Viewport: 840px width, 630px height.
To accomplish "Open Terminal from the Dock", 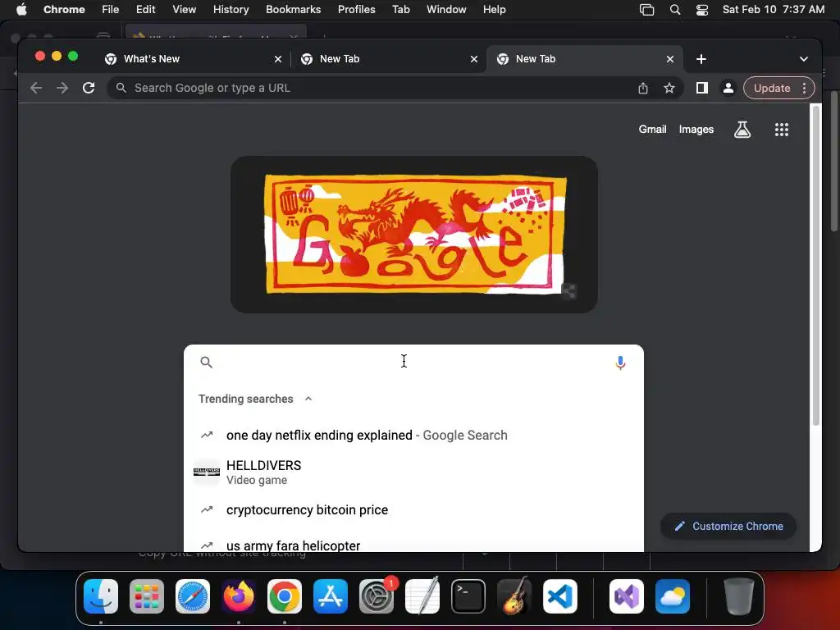I will click(468, 596).
